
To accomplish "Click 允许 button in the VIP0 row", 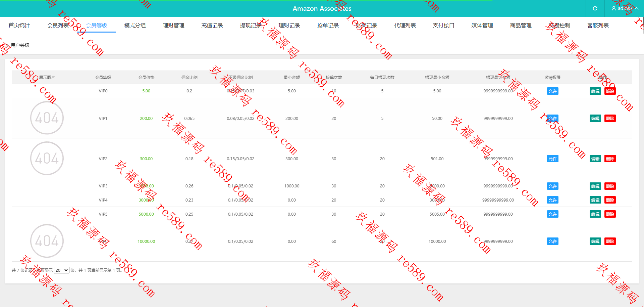I will (x=552, y=91).
